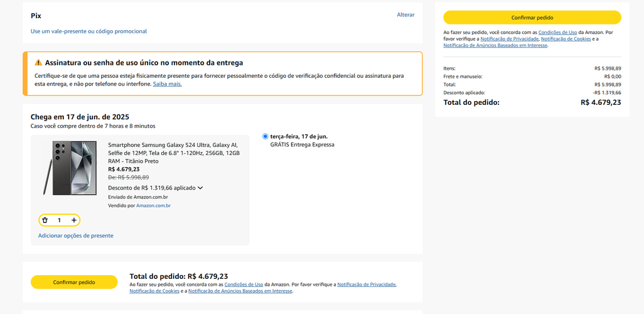Open Amazon.com.br seller link

153,205
